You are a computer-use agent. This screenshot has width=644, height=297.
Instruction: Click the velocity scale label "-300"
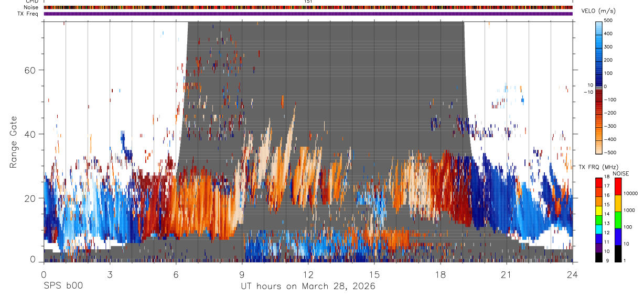pyautogui.click(x=610, y=126)
